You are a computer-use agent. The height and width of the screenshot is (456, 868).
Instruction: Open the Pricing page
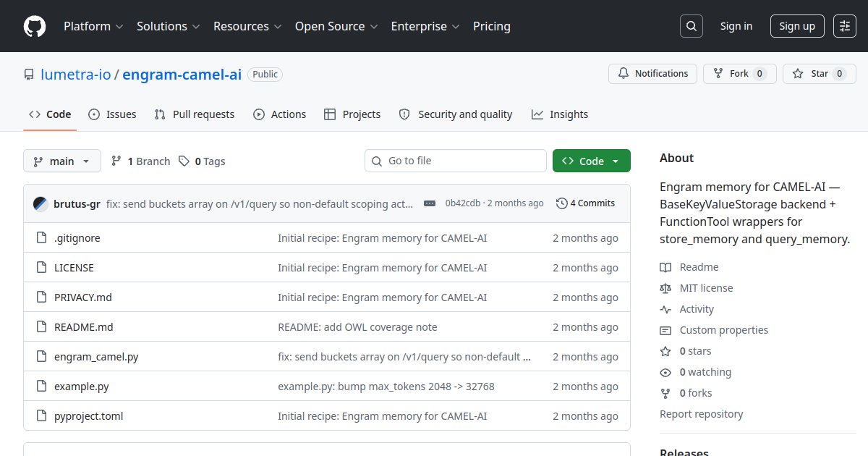coord(492,26)
